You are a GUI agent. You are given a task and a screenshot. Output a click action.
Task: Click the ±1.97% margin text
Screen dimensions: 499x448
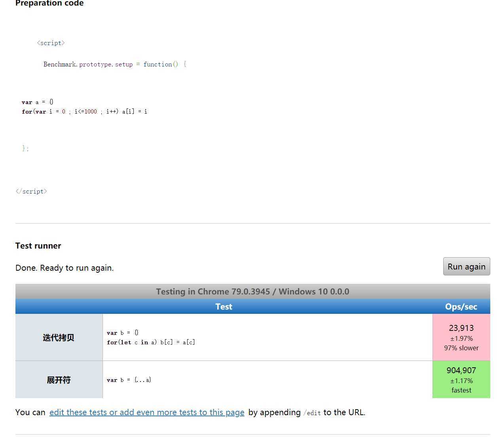coord(461,338)
